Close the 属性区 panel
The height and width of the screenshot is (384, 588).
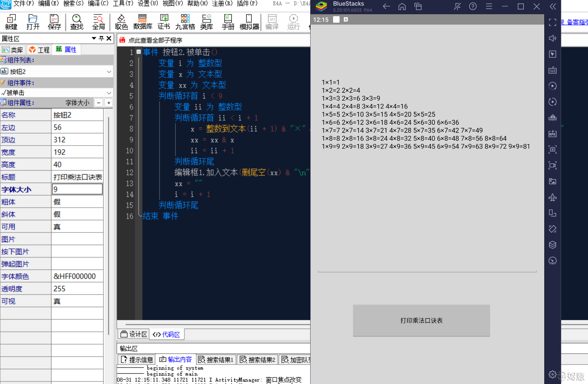[109, 38]
